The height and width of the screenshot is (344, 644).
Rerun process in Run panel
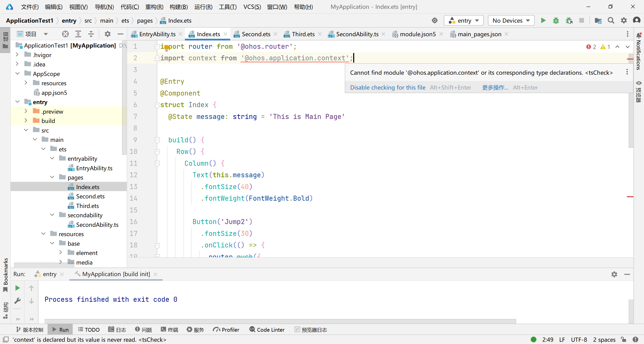(x=17, y=288)
